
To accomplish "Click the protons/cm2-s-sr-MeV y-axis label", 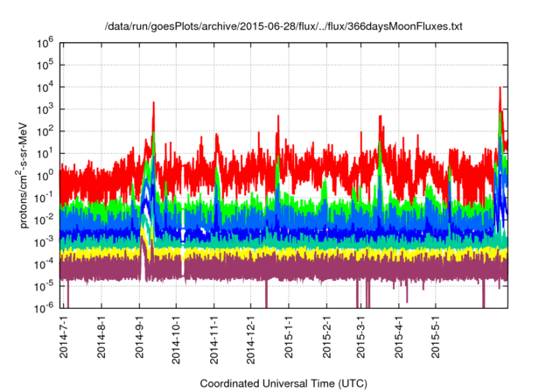I will point(27,174).
